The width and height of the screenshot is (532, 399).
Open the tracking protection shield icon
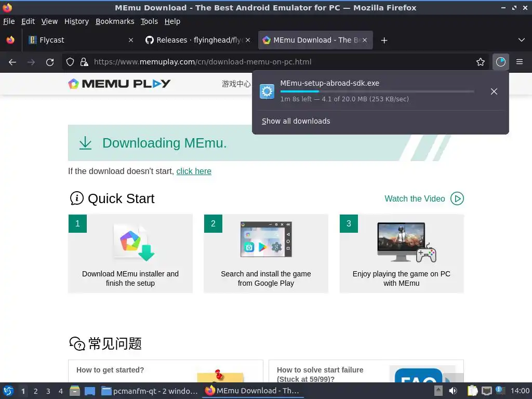pos(70,62)
